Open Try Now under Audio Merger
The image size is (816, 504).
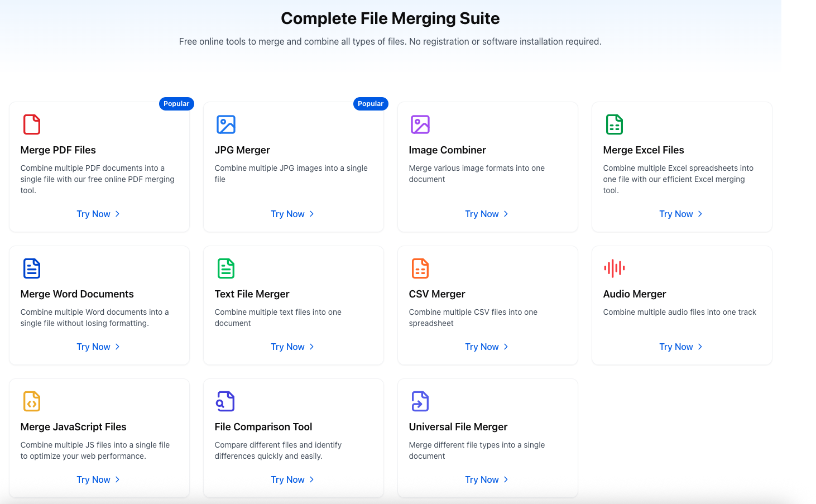681,347
